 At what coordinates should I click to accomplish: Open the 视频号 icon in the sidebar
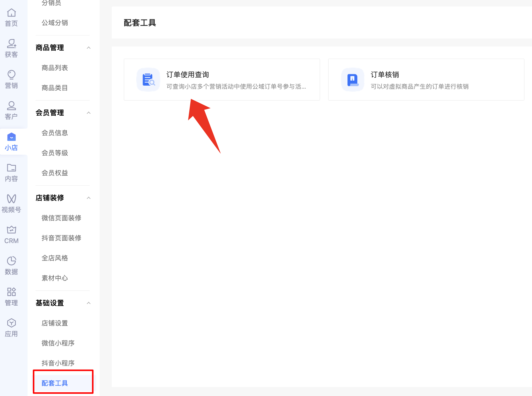click(11, 199)
